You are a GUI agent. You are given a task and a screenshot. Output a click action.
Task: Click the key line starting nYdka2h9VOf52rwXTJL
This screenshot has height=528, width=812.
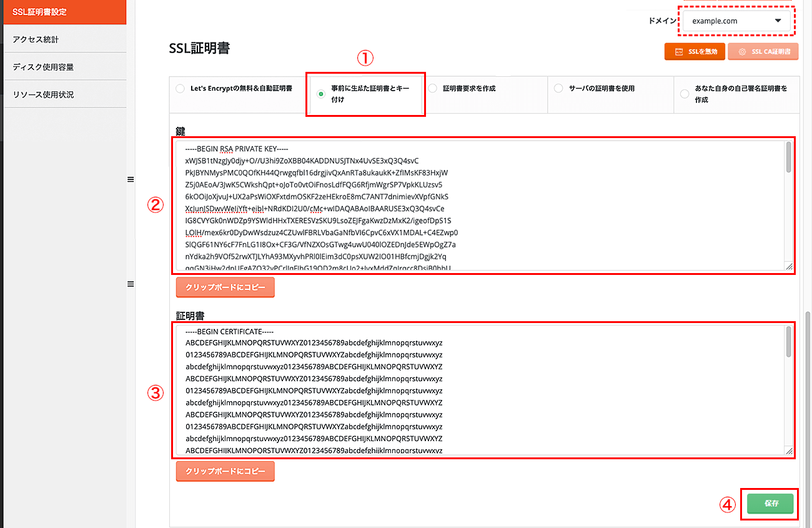(316, 256)
